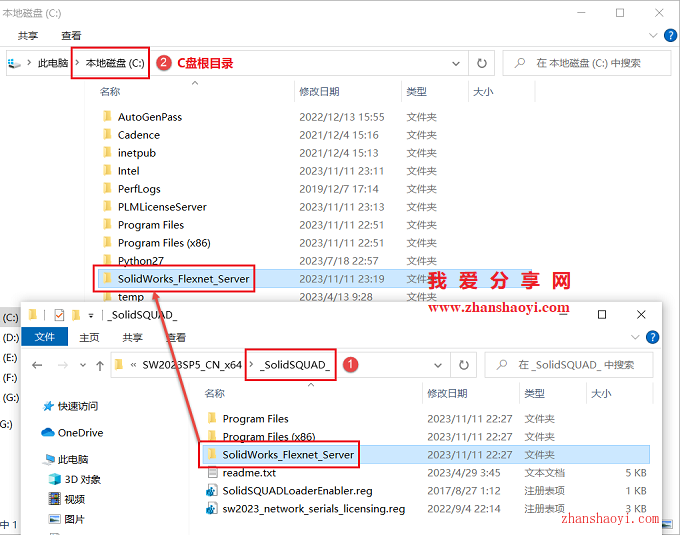Screen dimensions: 680x535
Task: Open 快速访问 in navigation pane
Action: click(78, 406)
